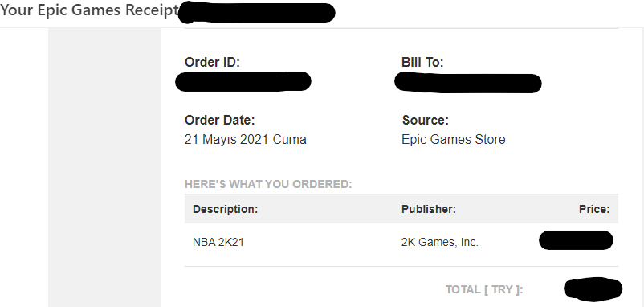Click the redacted NBA 2K21 price
644x307 pixels.
pos(576,240)
